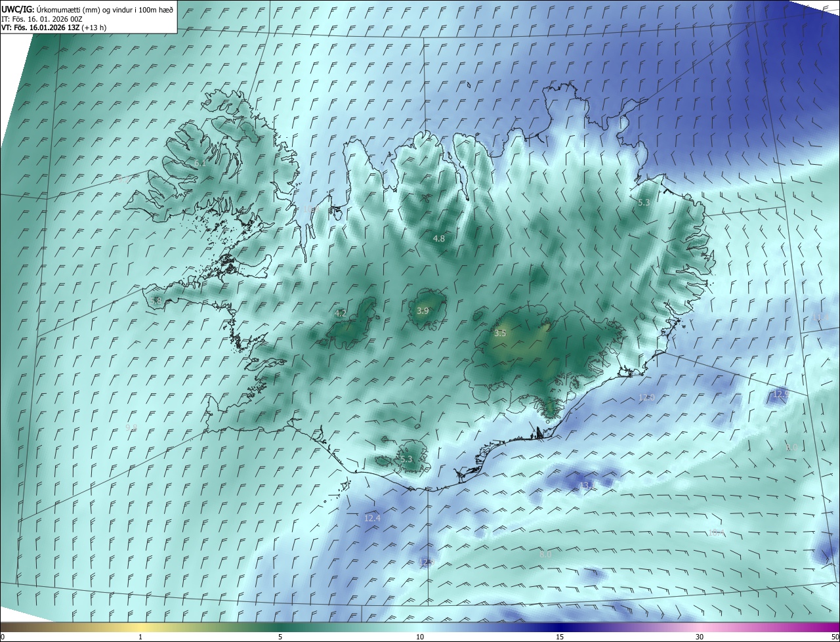Click the 15 tick label on color scale

[560, 637]
